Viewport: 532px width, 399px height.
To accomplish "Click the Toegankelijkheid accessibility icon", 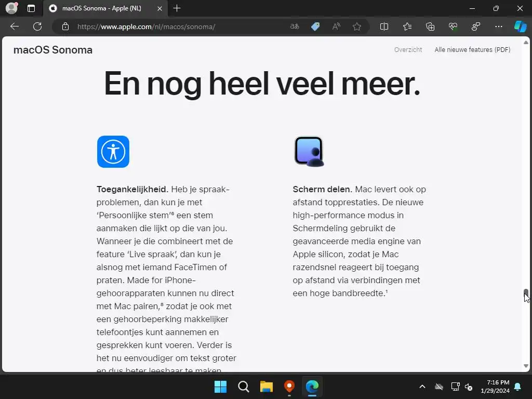I will pos(113,152).
